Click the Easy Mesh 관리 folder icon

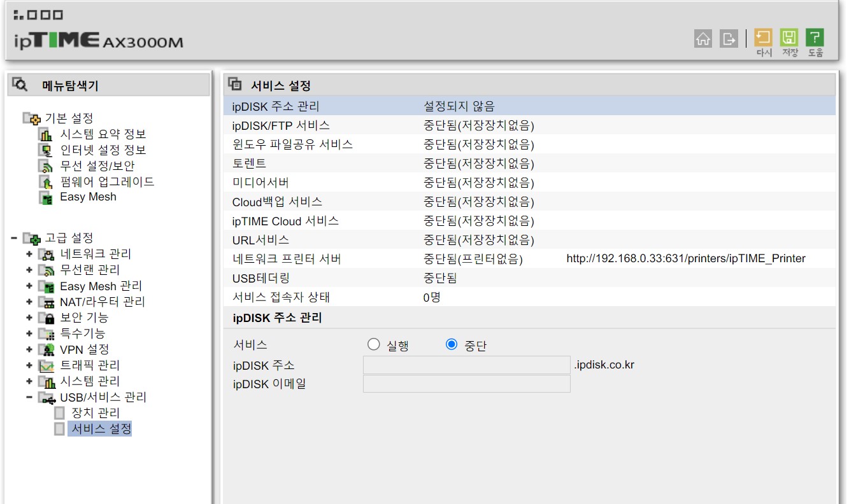[x=46, y=286]
